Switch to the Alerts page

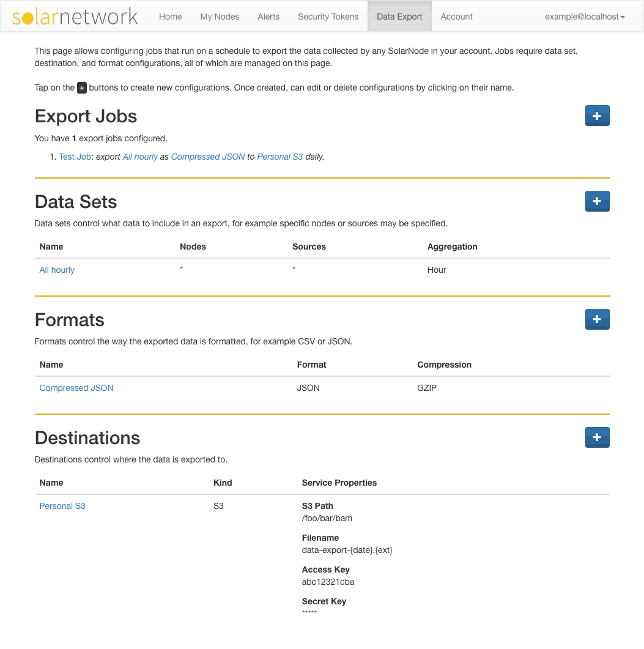[268, 17]
